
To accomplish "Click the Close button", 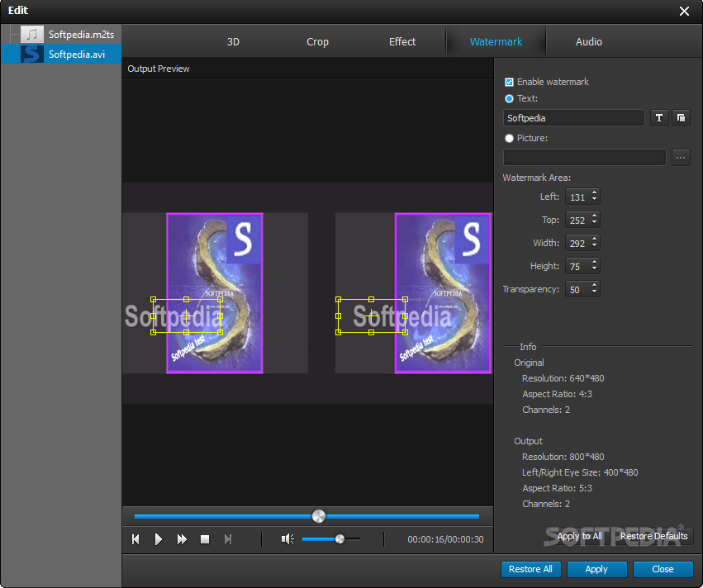I will tap(663, 569).
